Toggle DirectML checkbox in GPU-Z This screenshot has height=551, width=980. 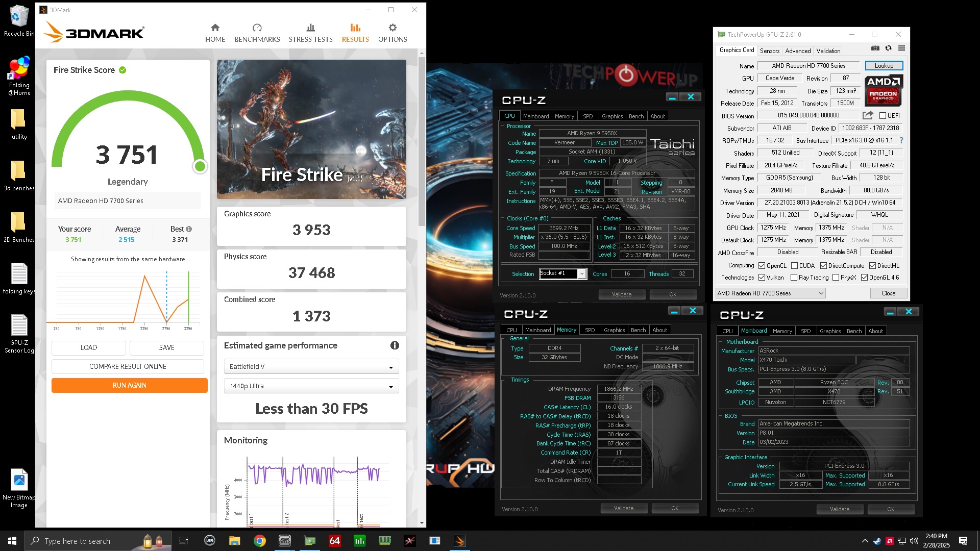pyautogui.click(x=873, y=266)
